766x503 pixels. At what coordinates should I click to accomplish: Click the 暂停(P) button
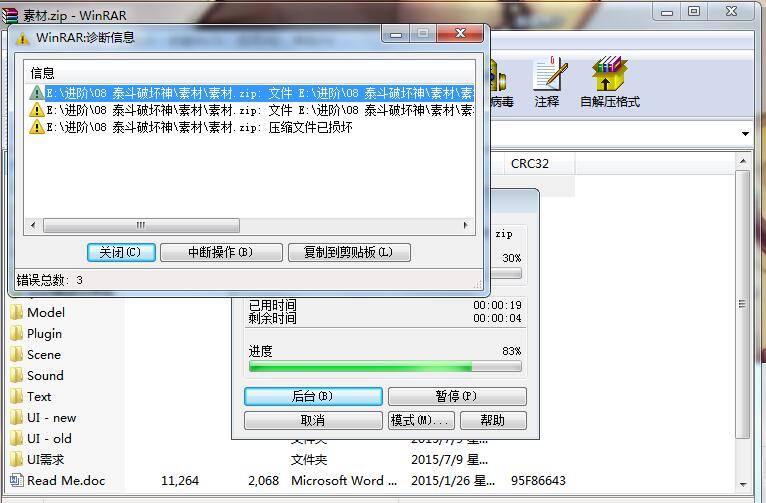(x=457, y=396)
